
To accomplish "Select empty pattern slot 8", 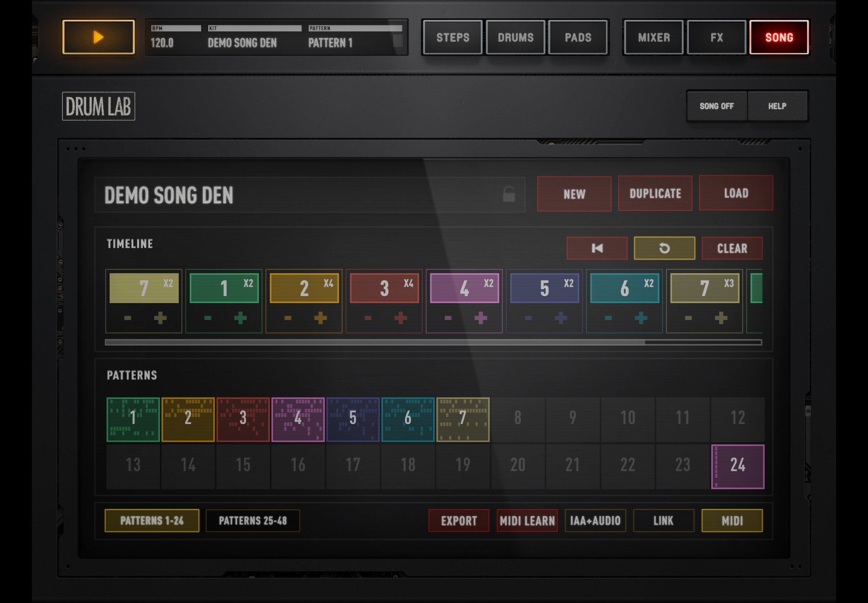I will [x=518, y=420].
